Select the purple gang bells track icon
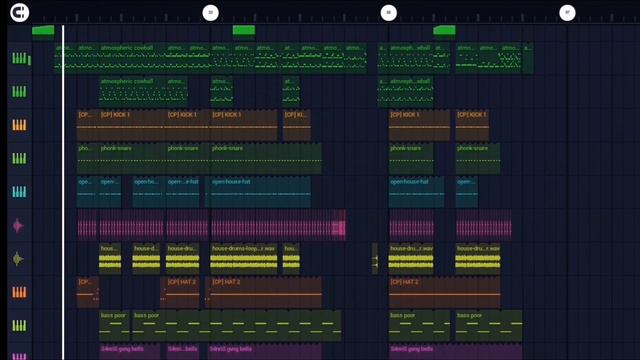Viewport: 640px width, 360px height. pyautogui.click(x=19, y=356)
